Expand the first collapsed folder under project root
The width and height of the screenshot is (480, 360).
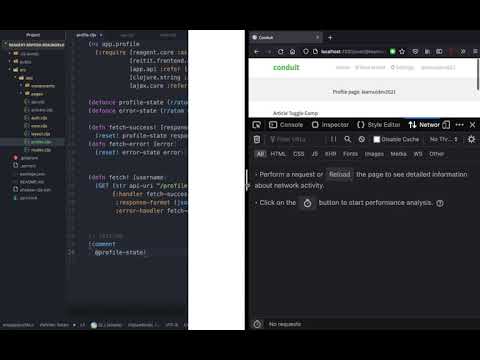click(x=10, y=53)
